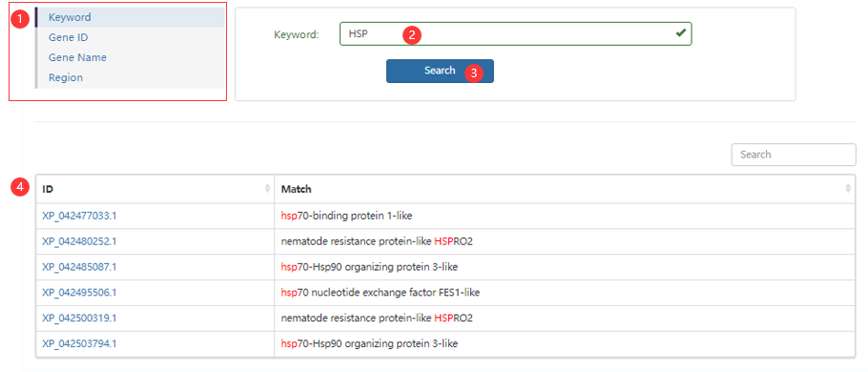Click the green validation checkmark icon
868x372 pixels.
pyautogui.click(x=680, y=33)
